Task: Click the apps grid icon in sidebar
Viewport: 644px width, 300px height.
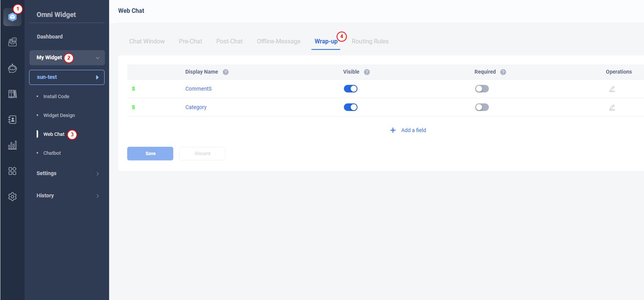Action: (12, 171)
